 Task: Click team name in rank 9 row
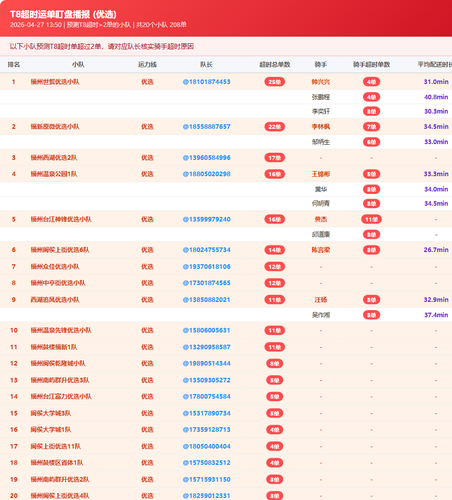(55, 300)
